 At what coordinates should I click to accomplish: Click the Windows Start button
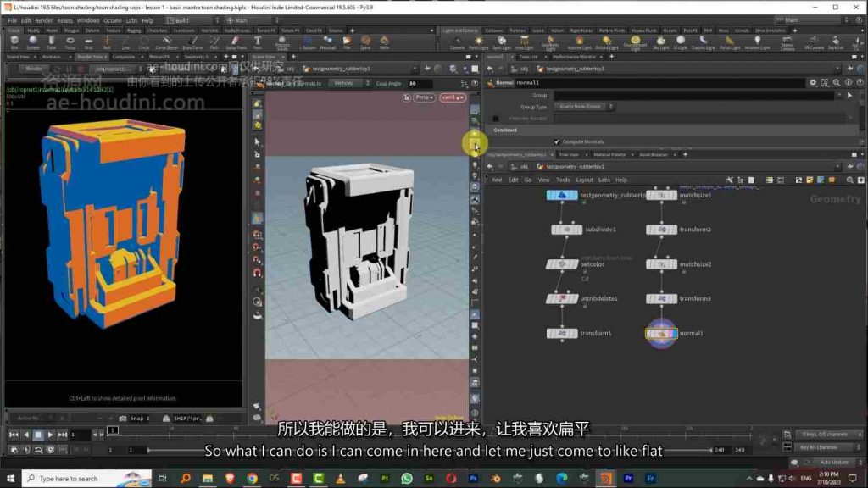(10, 478)
